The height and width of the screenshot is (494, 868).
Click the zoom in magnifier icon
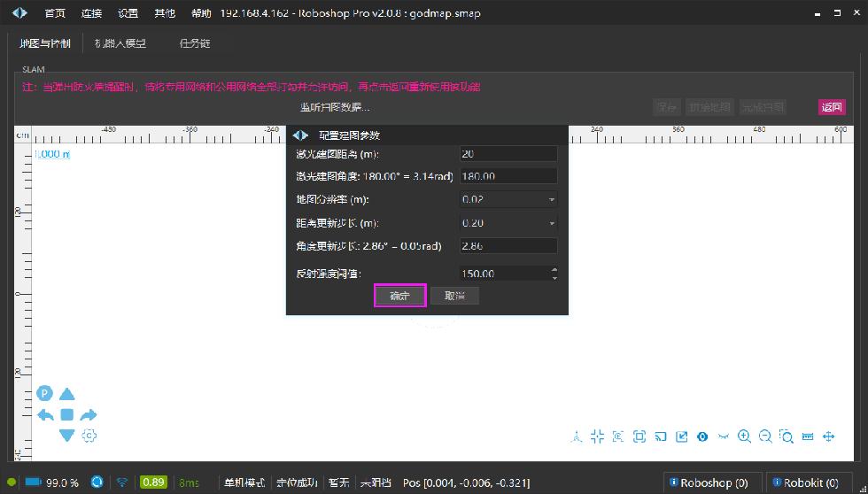744,436
